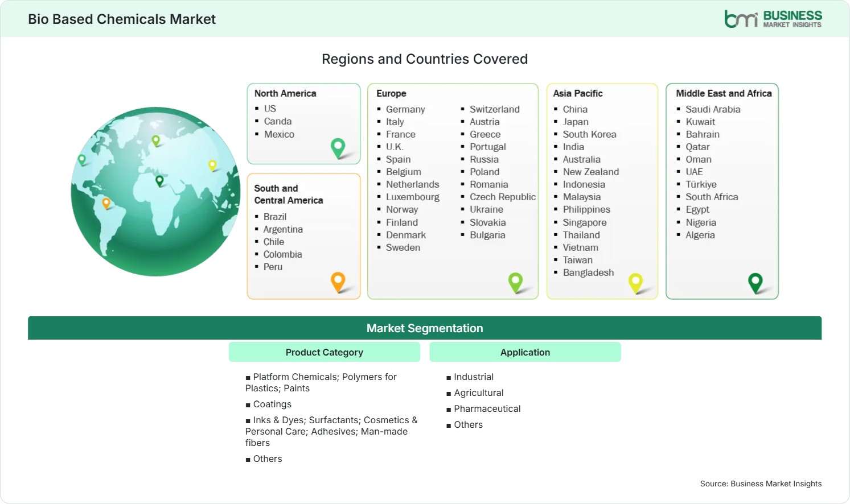Click the yellow pin on the globe over Asia
The height and width of the screenshot is (504, 850).
[x=212, y=166]
